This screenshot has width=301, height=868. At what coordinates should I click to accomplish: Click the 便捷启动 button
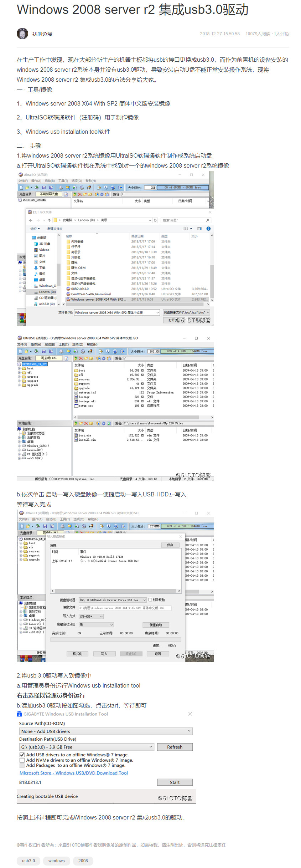(156, 625)
